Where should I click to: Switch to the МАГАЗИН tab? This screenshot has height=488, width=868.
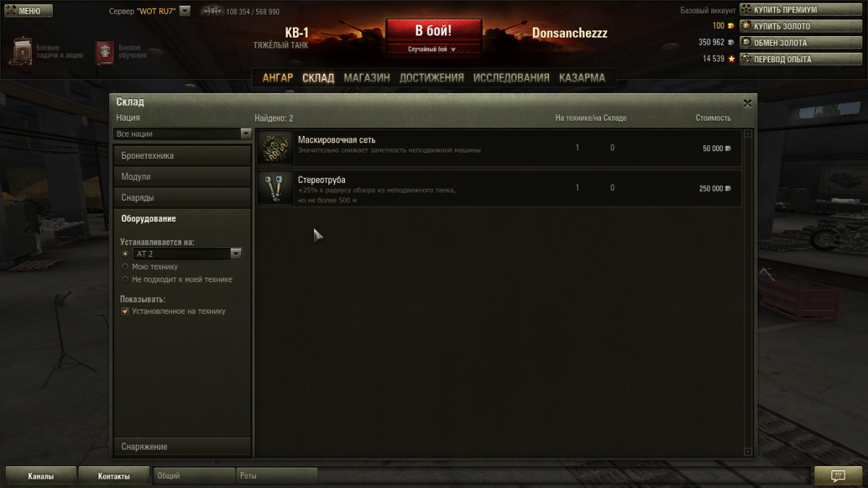[367, 78]
